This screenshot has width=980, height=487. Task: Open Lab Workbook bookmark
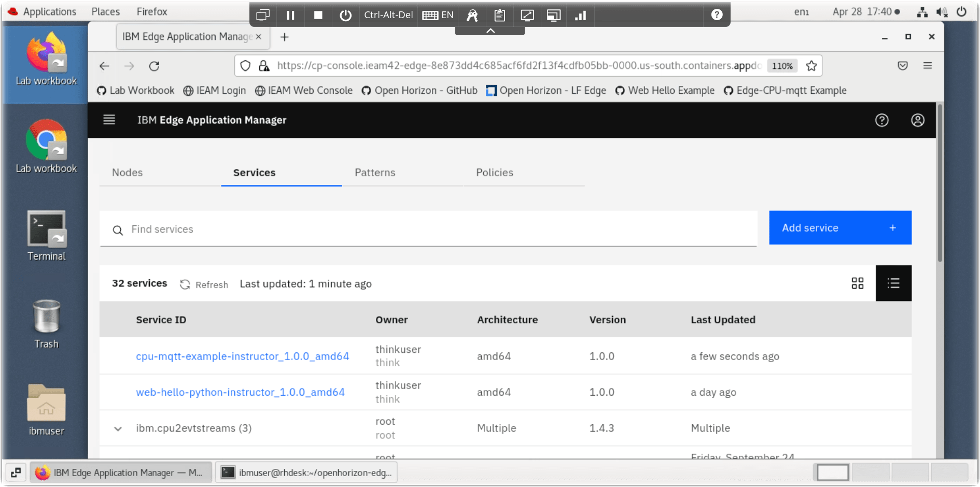[136, 91]
